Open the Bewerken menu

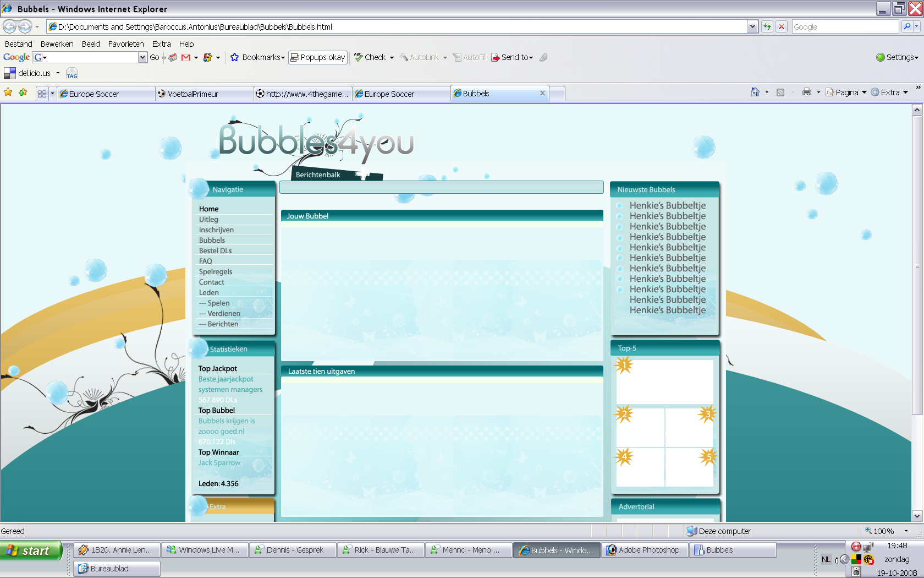[x=57, y=44]
